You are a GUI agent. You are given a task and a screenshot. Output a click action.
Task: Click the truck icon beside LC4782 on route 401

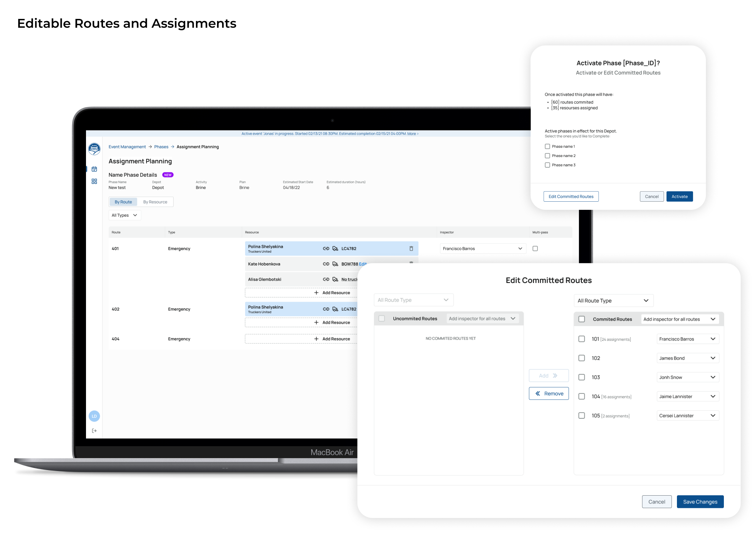click(x=335, y=248)
